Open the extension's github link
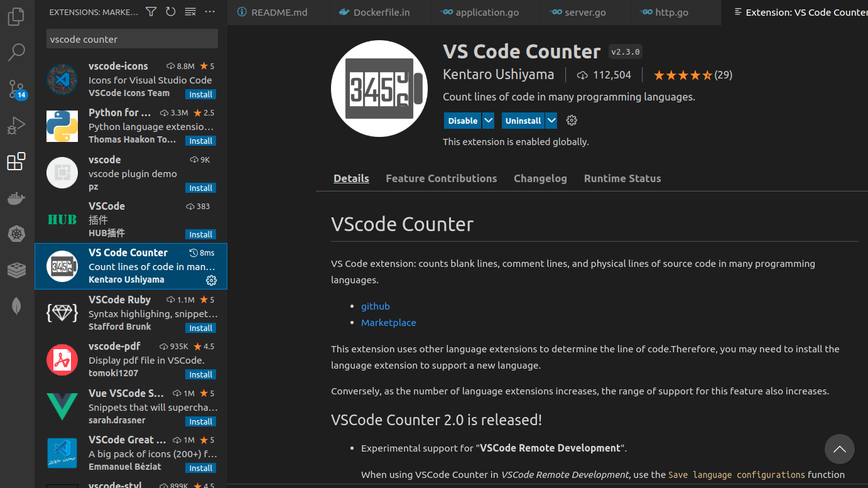 pyautogui.click(x=375, y=306)
